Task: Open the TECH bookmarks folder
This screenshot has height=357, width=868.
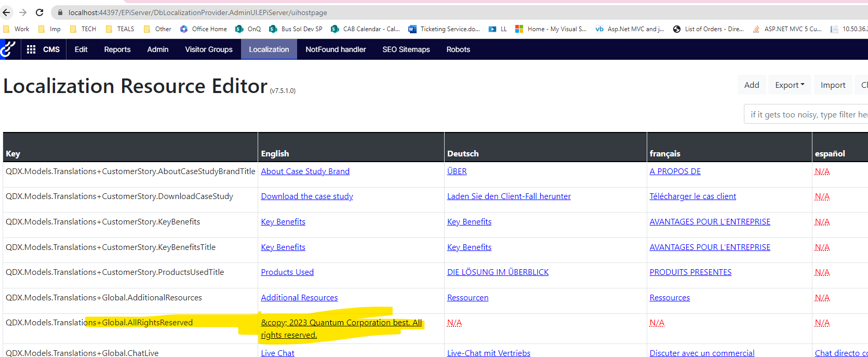Action: click(83, 29)
